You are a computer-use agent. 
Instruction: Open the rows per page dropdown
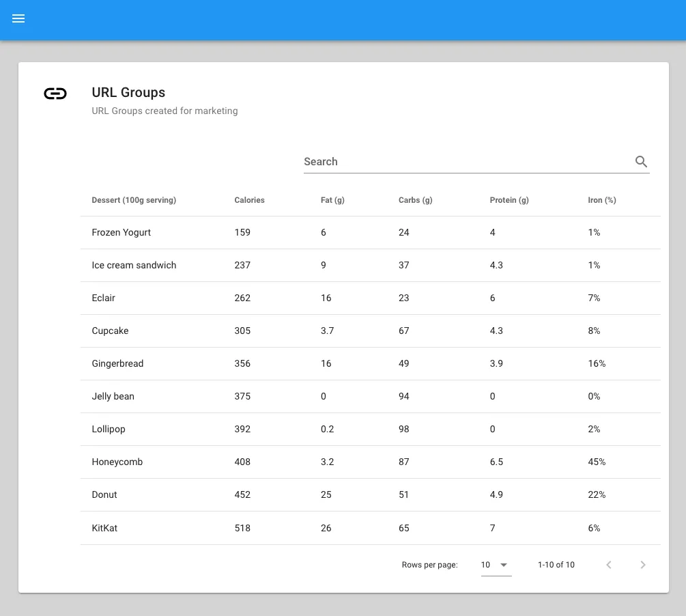click(x=496, y=565)
